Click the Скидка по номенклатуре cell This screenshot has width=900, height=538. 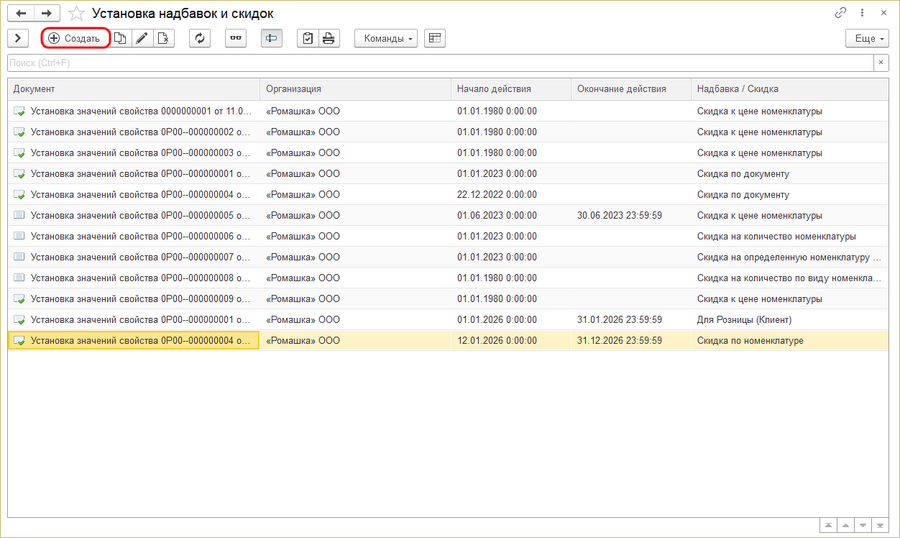pos(790,340)
